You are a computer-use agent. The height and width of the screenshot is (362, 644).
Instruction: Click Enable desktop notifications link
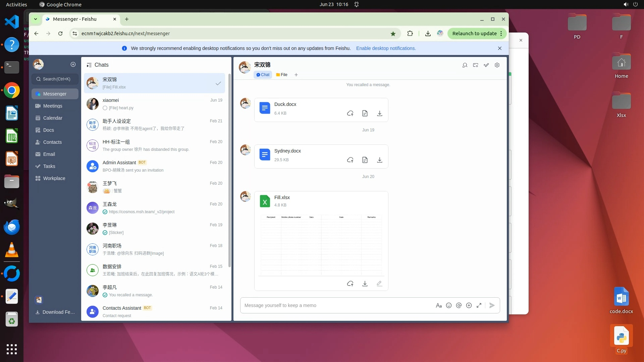(x=386, y=48)
